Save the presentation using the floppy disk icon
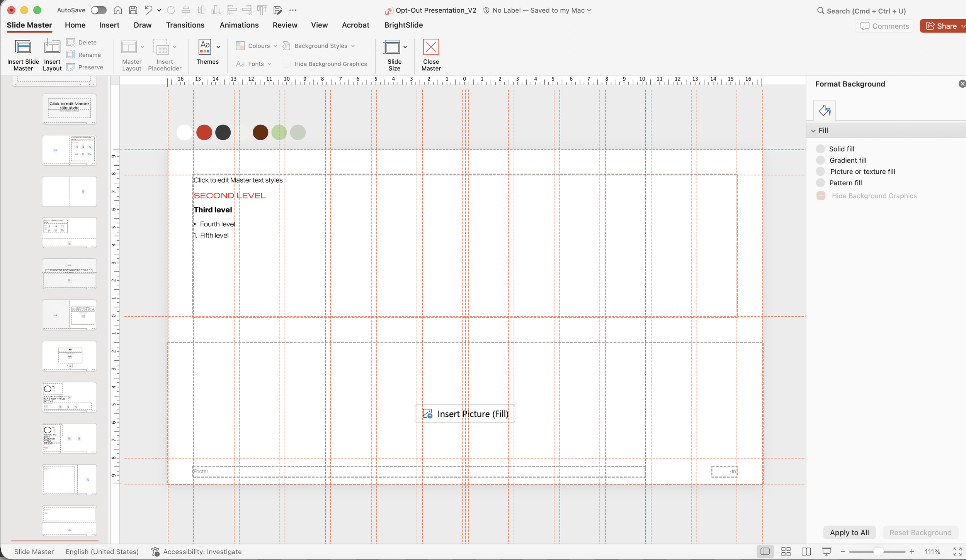This screenshot has width=966, height=560. 133,10
